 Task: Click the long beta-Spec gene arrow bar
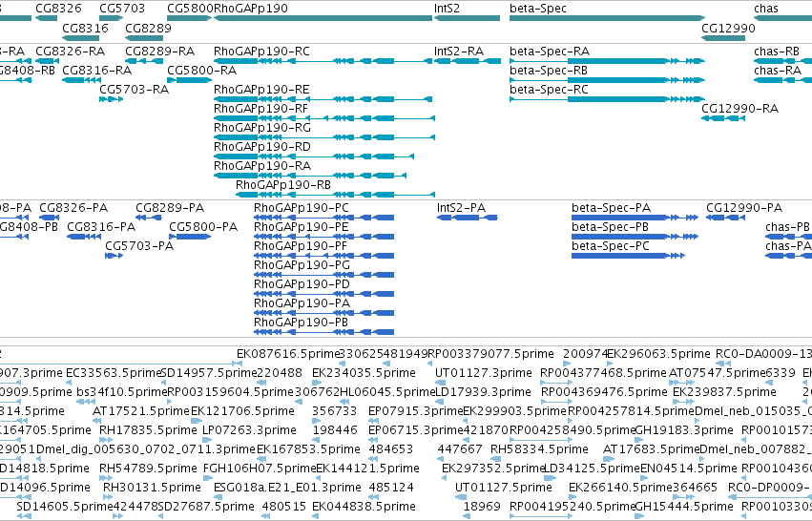[x=608, y=18]
